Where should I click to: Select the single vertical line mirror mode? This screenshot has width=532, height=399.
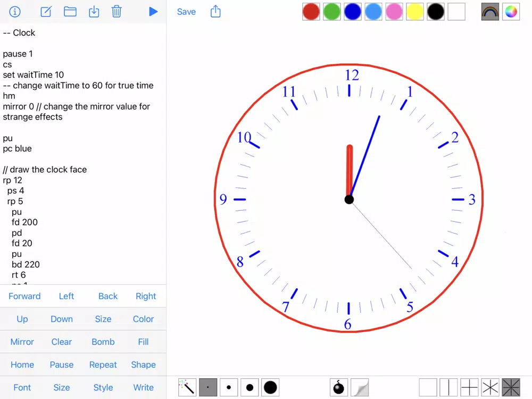[448, 387]
